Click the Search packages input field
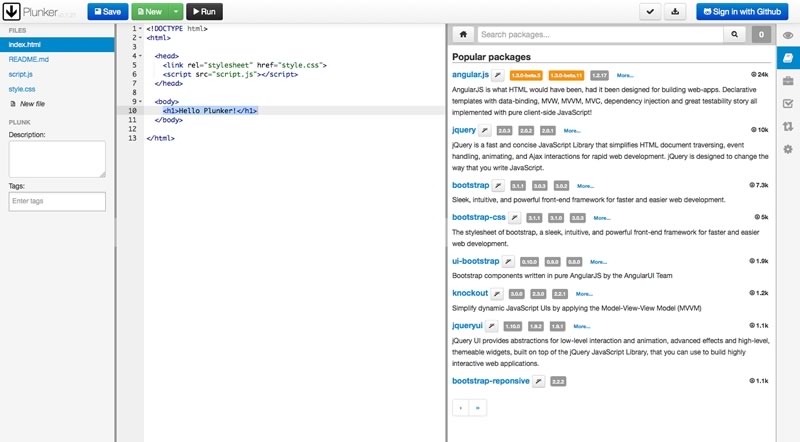The image size is (800, 442). tap(600, 34)
